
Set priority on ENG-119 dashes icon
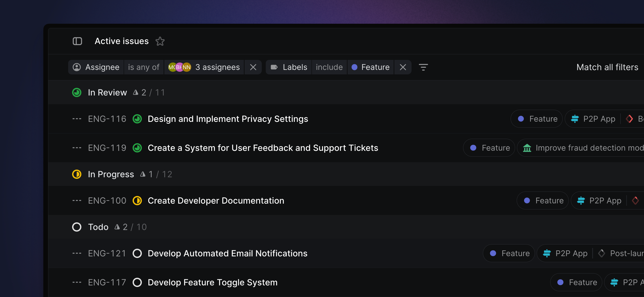point(77,148)
